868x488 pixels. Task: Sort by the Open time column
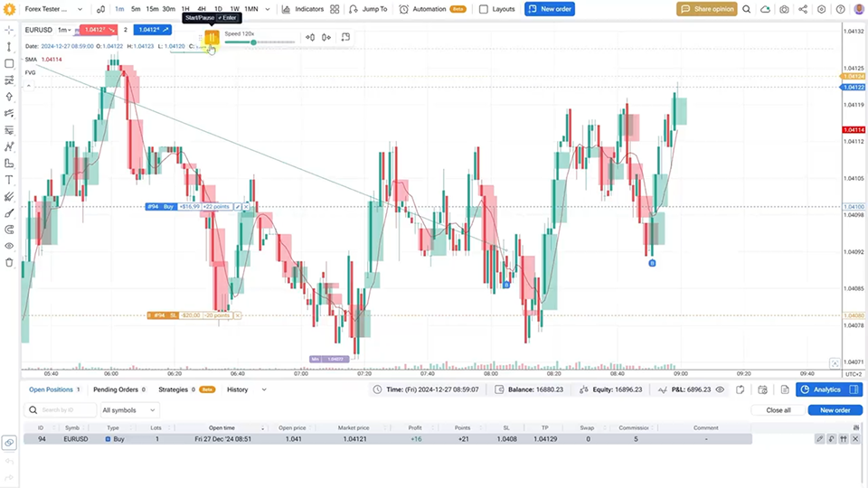click(x=222, y=427)
